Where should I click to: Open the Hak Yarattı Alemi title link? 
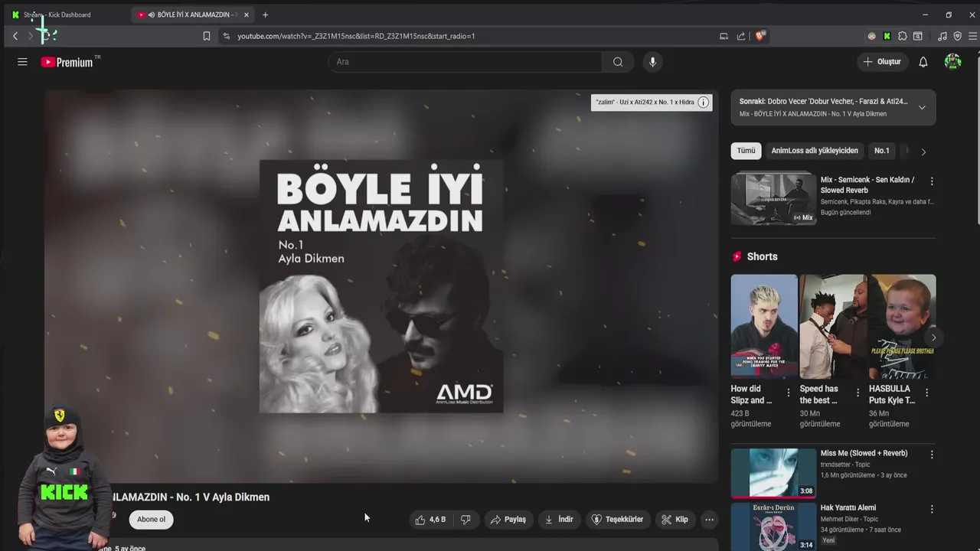[x=848, y=507]
